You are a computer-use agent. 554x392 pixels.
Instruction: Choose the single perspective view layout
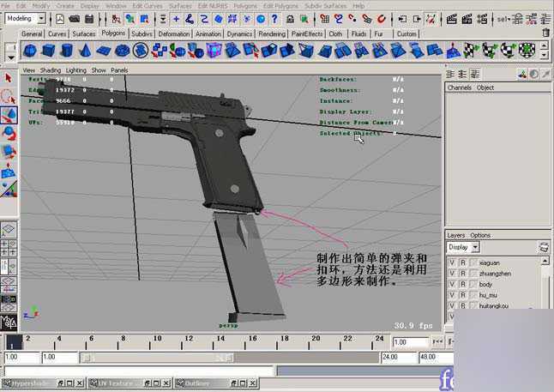point(9,230)
